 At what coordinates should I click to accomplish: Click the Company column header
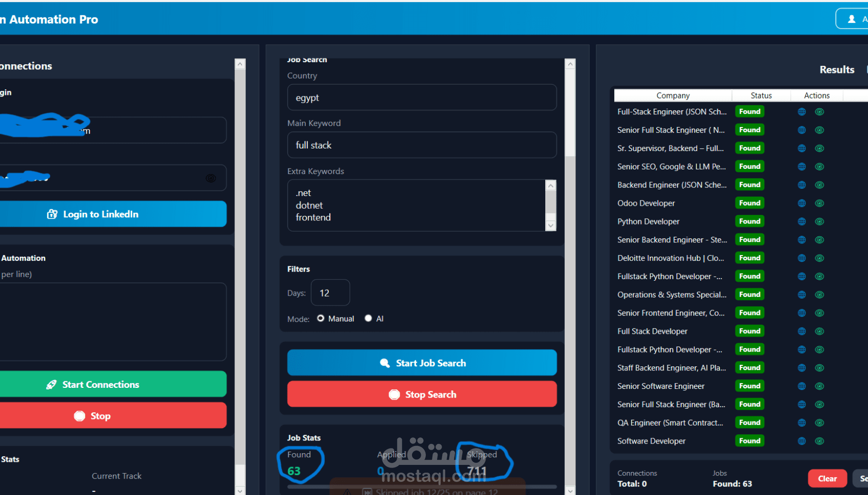673,95
